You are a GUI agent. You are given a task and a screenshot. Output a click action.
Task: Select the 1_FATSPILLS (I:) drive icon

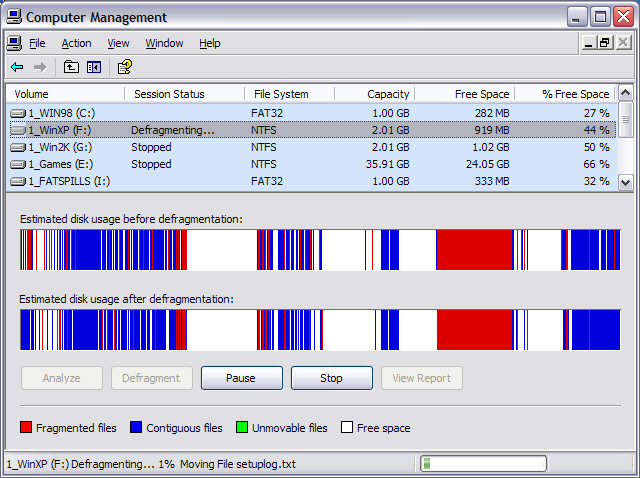18,181
